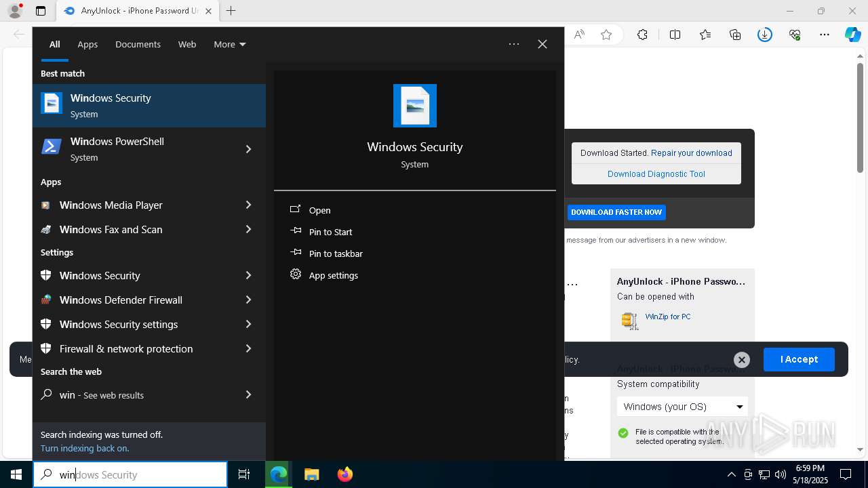Click Turn indexing back on link
The image size is (868, 488).
[85, 448]
